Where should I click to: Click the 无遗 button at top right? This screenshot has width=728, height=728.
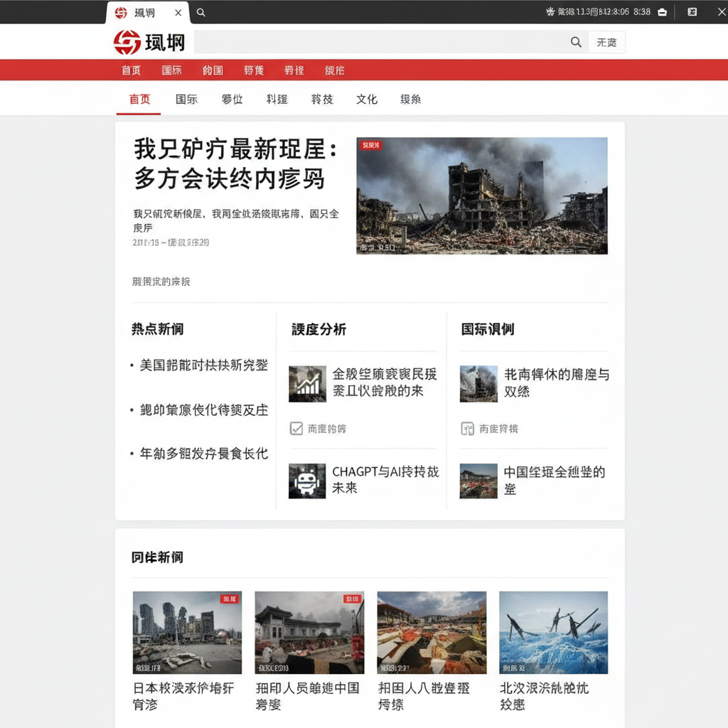click(x=606, y=42)
